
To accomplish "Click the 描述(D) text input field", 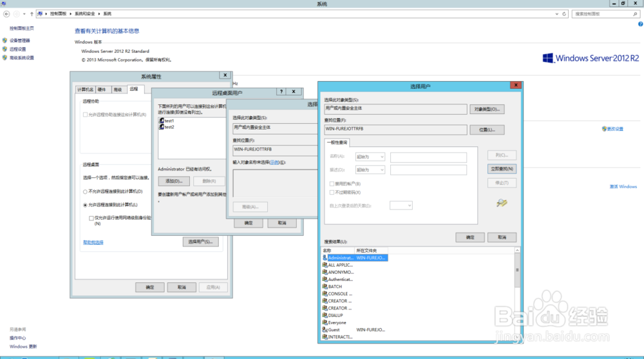I will pos(428,170).
